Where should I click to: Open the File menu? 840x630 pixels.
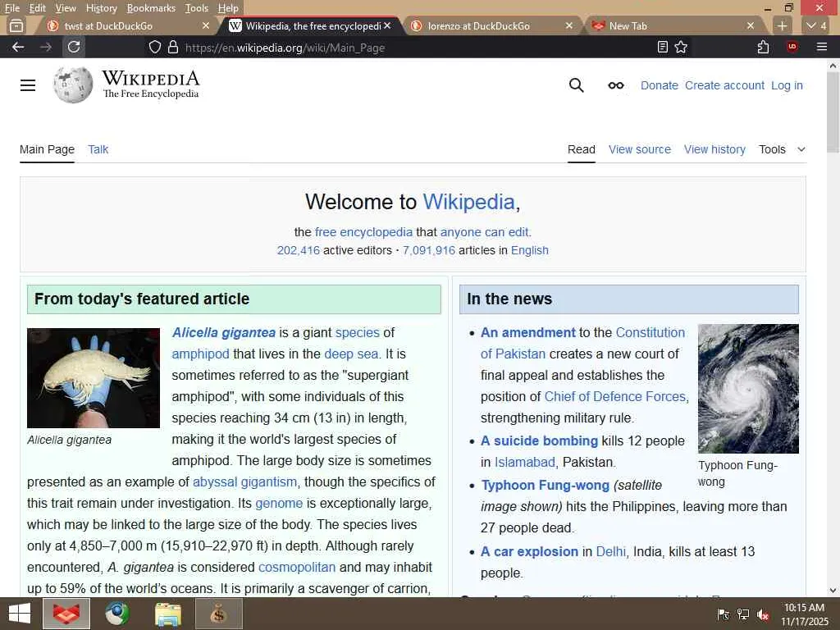tap(11, 8)
